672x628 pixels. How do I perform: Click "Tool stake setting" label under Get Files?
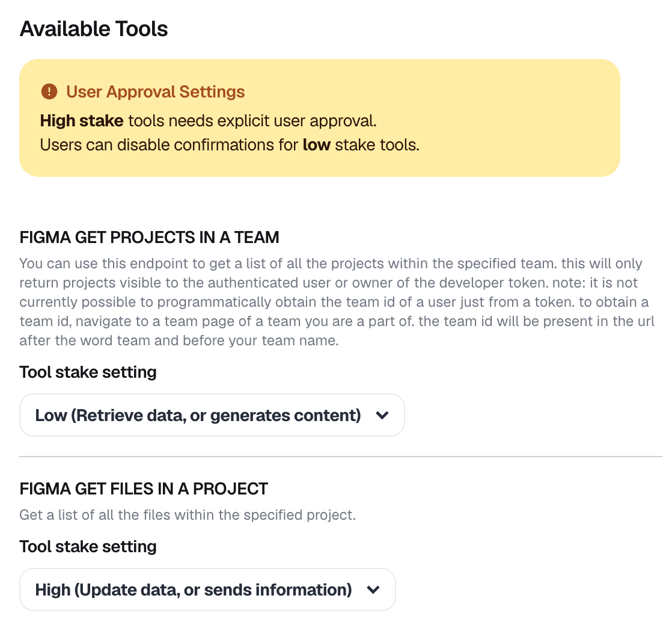[x=88, y=547]
